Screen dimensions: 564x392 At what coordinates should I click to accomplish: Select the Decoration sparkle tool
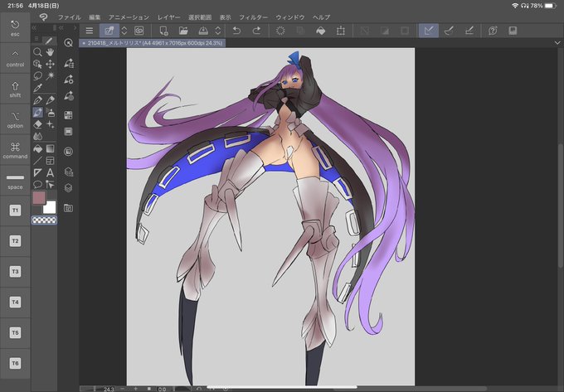coord(50,124)
